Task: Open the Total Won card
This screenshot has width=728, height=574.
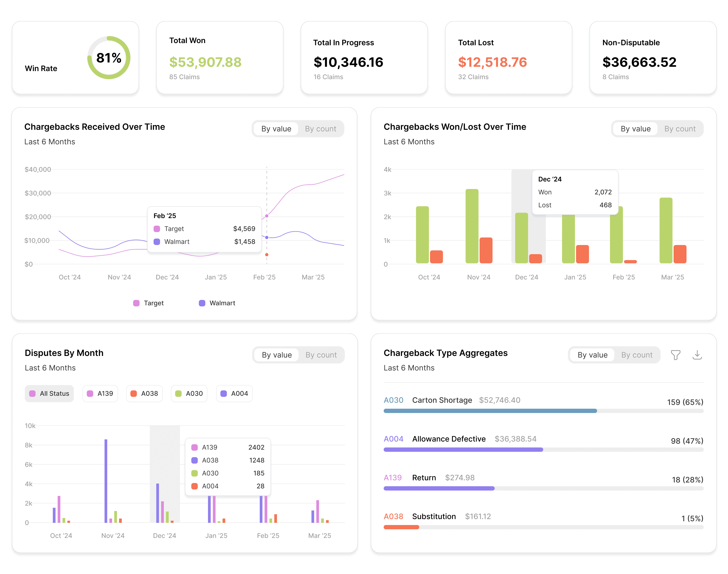Action: pyautogui.click(x=219, y=57)
